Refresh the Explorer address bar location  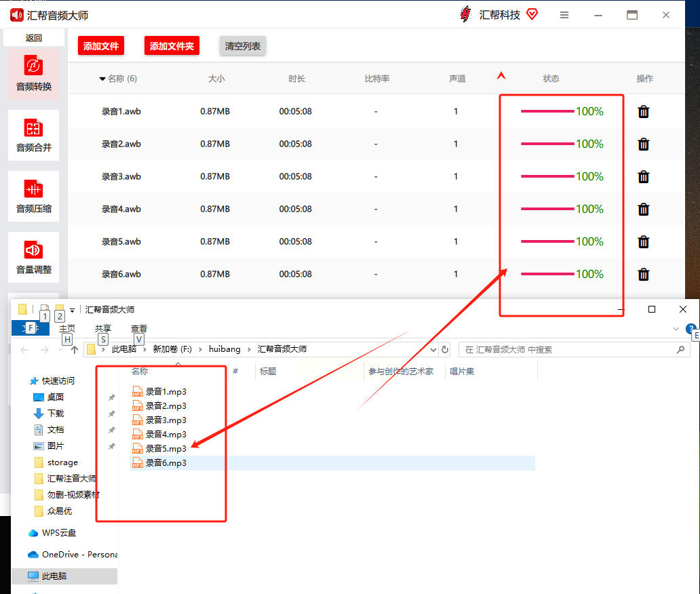click(x=445, y=349)
